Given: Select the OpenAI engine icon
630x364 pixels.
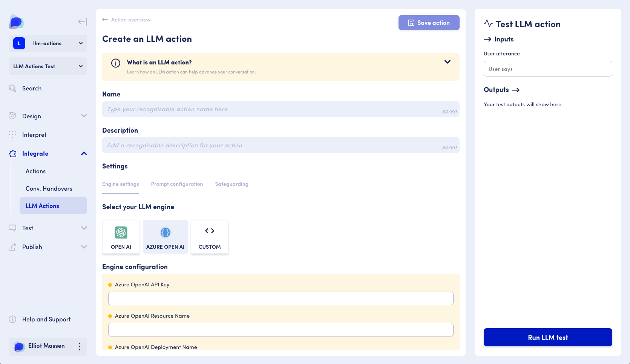Looking at the screenshot, I should coord(121,232).
